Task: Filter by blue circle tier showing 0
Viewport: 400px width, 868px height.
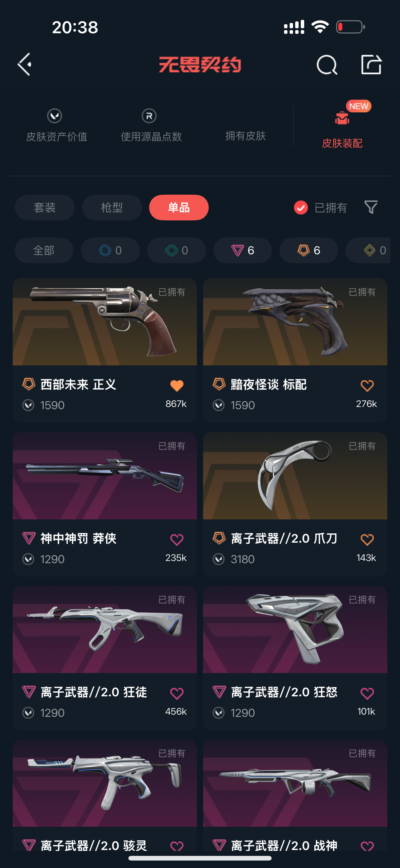Action: tap(110, 250)
